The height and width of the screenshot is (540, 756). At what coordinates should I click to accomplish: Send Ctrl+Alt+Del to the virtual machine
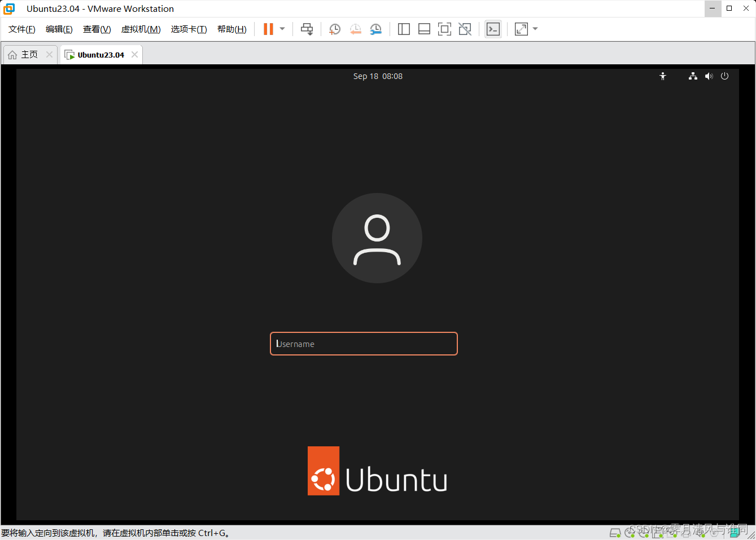[307, 29]
